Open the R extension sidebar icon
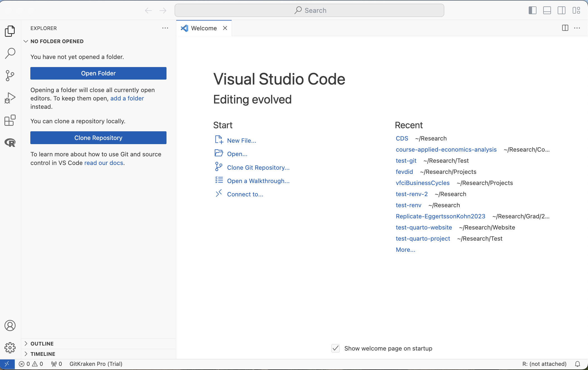This screenshot has height=370, width=588. [10, 143]
